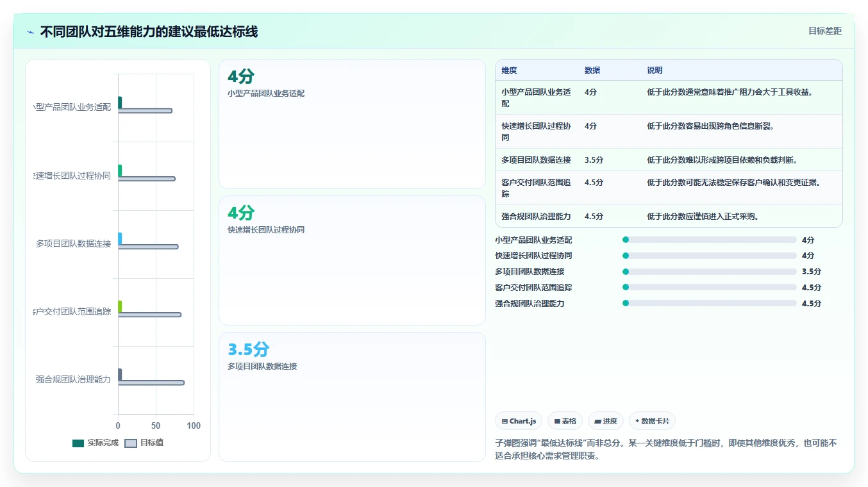Screen dimensions: 868x487
Task: Select the note 低于此分数应谨慎进入正式采购。
Action: click(x=704, y=216)
